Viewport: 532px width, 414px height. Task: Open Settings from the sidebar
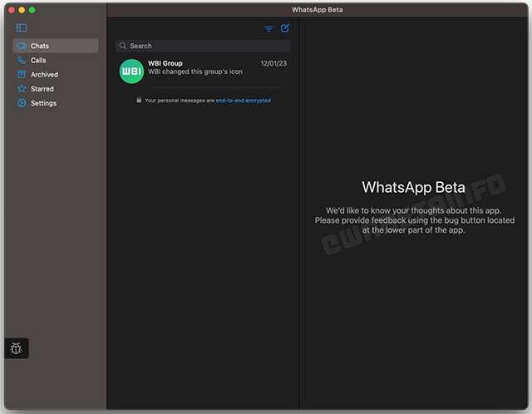point(43,103)
